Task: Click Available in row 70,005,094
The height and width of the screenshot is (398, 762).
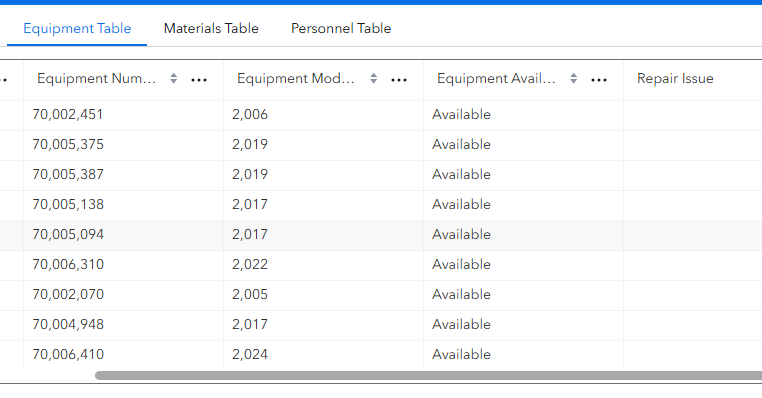Action: point(523,235)
